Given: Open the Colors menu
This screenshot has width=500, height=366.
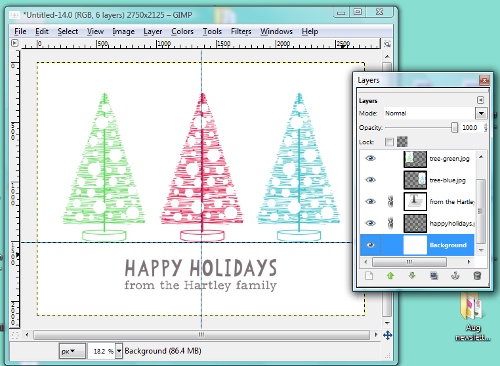Looking at the screenshot, I should 182,31.
